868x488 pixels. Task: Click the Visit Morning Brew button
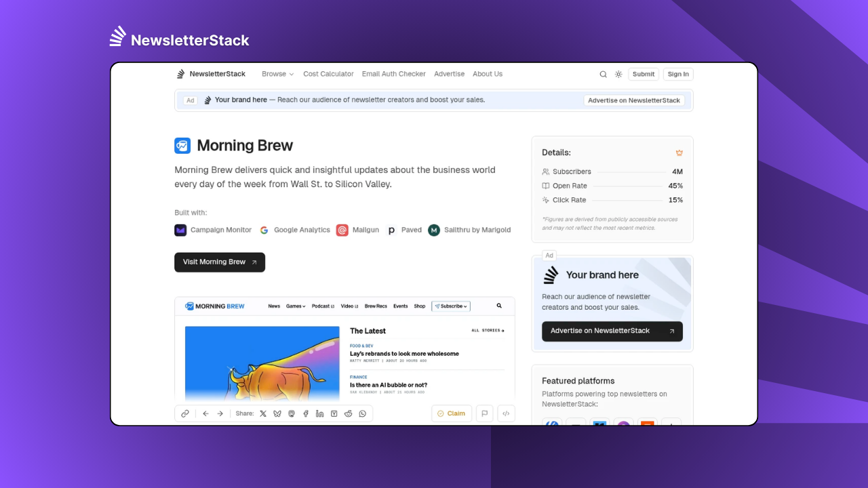[x=219, y=262]
